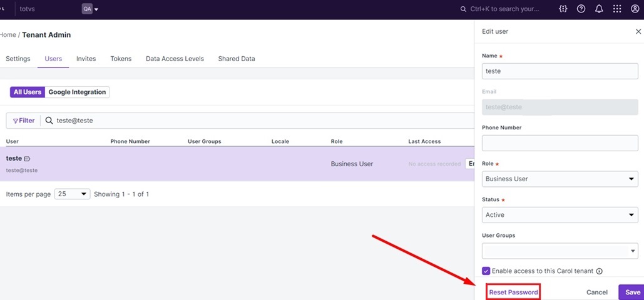Click the Last Access column header
644x300 pixels.
point(424,141)
